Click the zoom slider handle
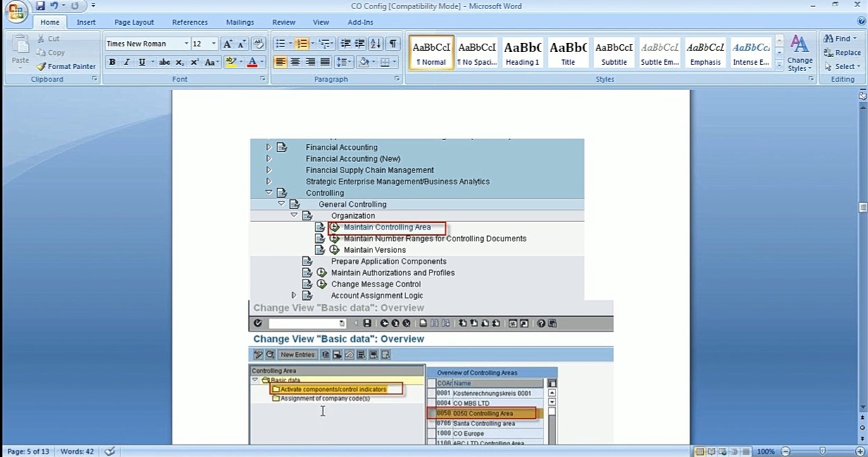This screenshot has width=868, height=457. (x=822, y=451)
